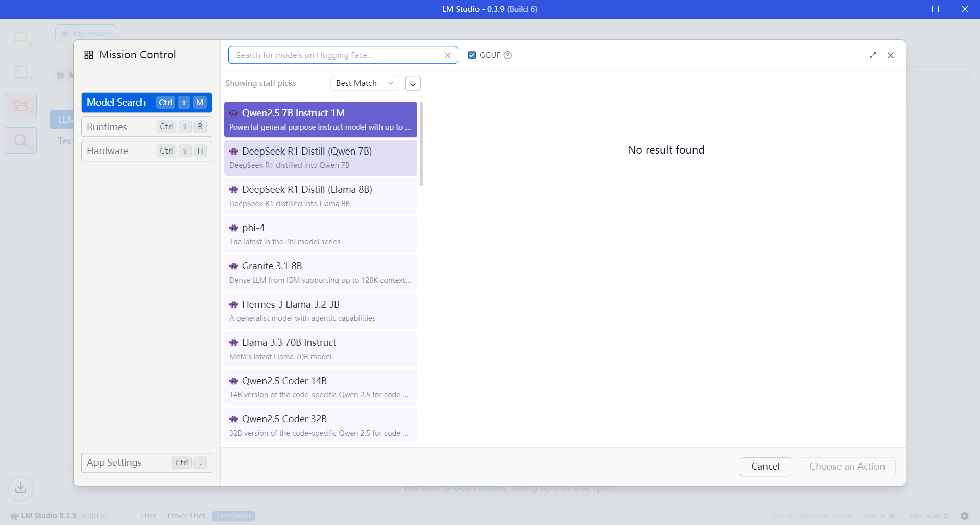
Task: Click the 'No result found' text
Action: pos(666,150)
